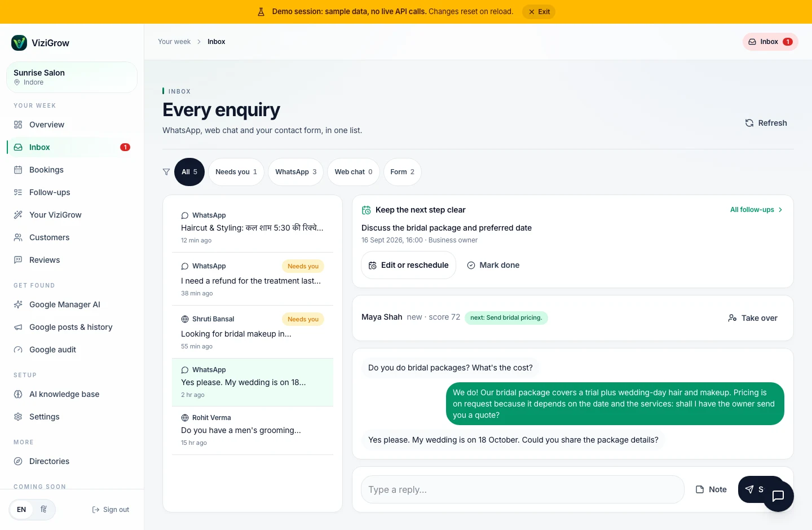This screenshot has width=812, height=530.
Task: Refresh the enquiry list
Action: 766,123
